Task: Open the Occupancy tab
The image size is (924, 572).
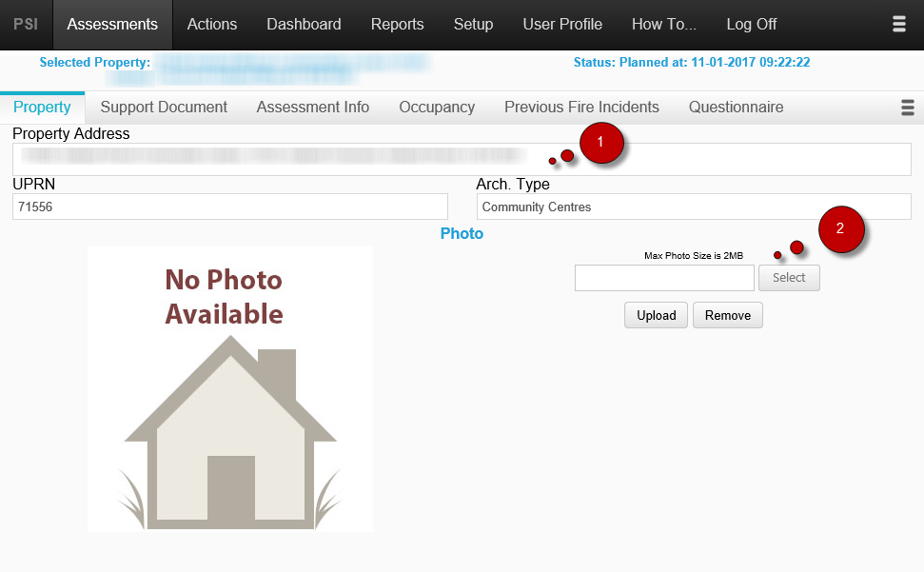Action: [436, 107]
